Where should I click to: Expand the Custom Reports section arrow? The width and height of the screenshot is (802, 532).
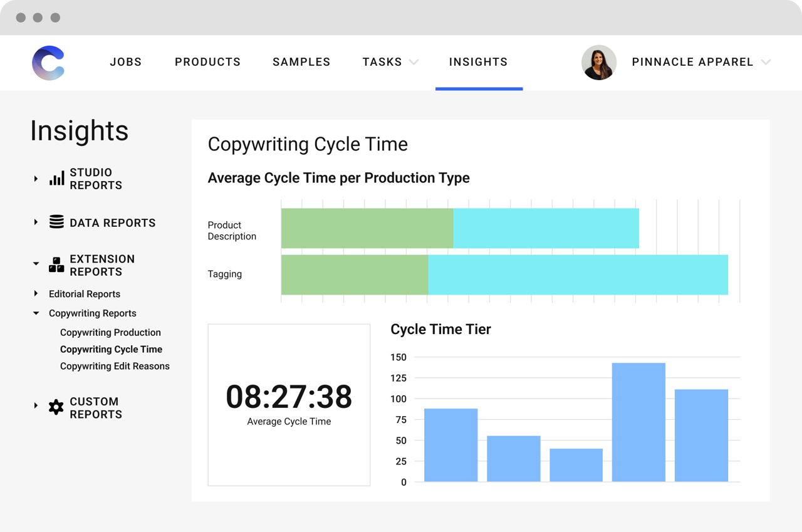[x=36, y=406]
